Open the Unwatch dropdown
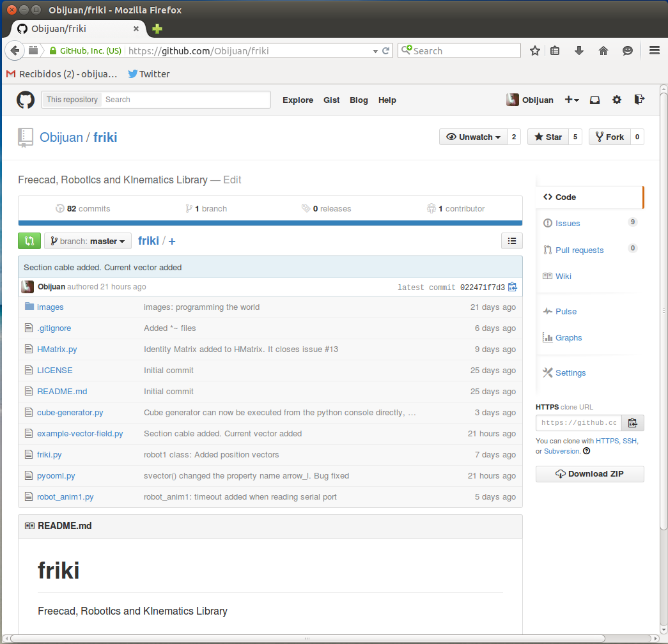Image resolution: width=668 pixels, height=644 pixels. click(x=473, y=137)
